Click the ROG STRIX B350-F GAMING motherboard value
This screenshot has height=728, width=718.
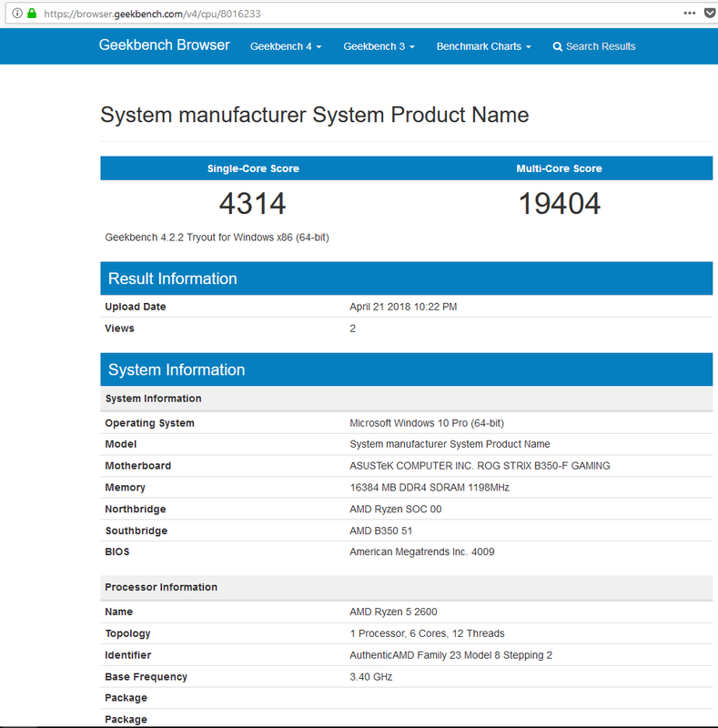480,466
